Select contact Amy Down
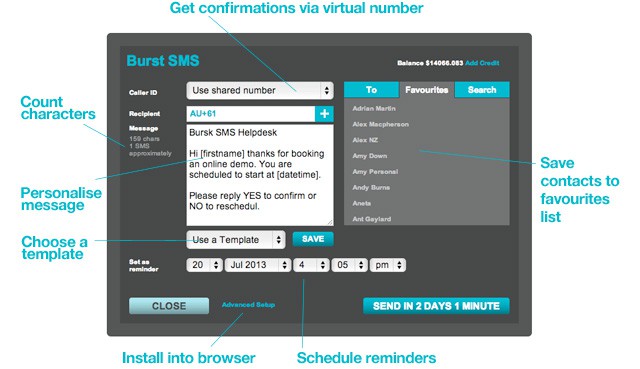 tap(370, 156)
